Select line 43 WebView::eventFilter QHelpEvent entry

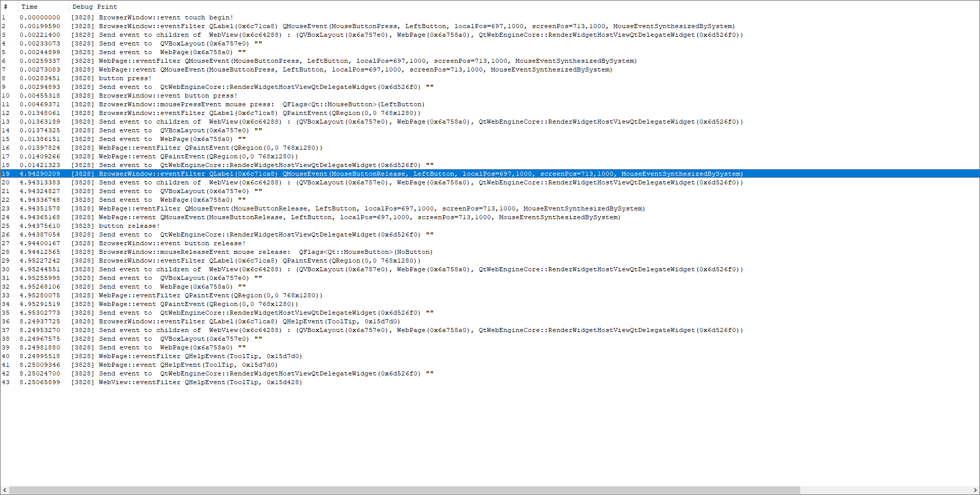pyautogui.click(x=200, y=382)
